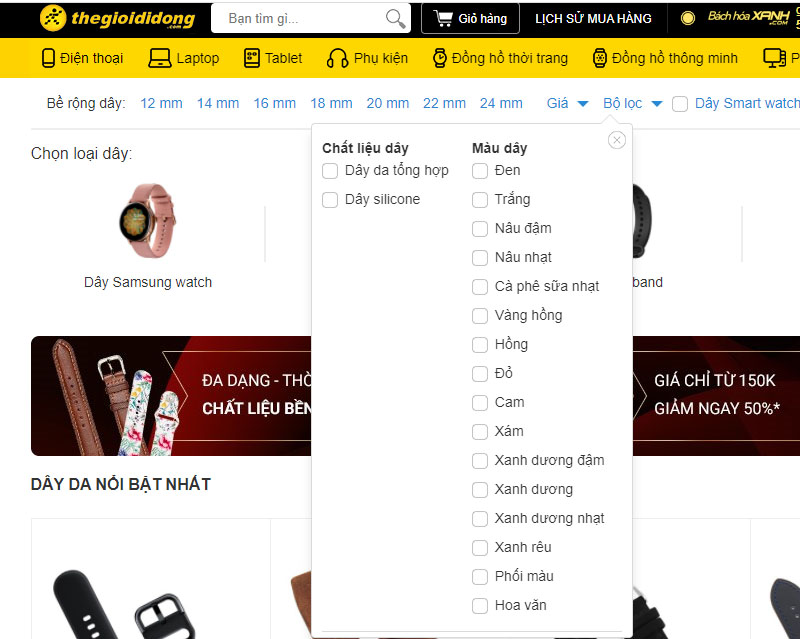Viewport: 800px width, 639px height.
Task: Select the Điện thoại phone icon
Action: [x=48, y=58]
